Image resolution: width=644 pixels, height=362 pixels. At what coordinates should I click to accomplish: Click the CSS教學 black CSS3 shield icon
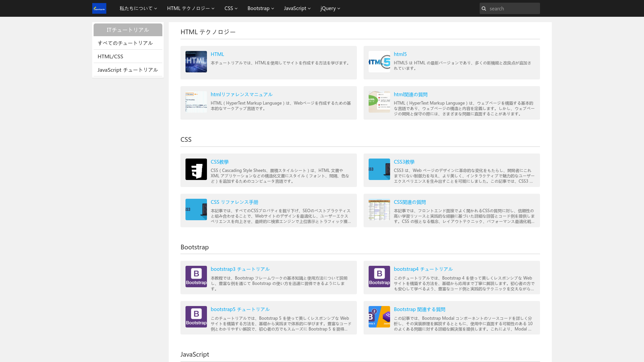click(x=196, y=169)
